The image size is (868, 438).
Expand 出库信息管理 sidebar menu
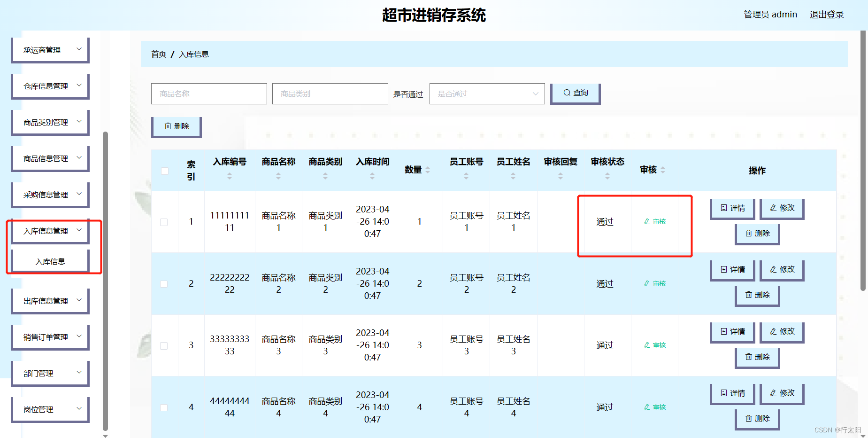[50, 301]
